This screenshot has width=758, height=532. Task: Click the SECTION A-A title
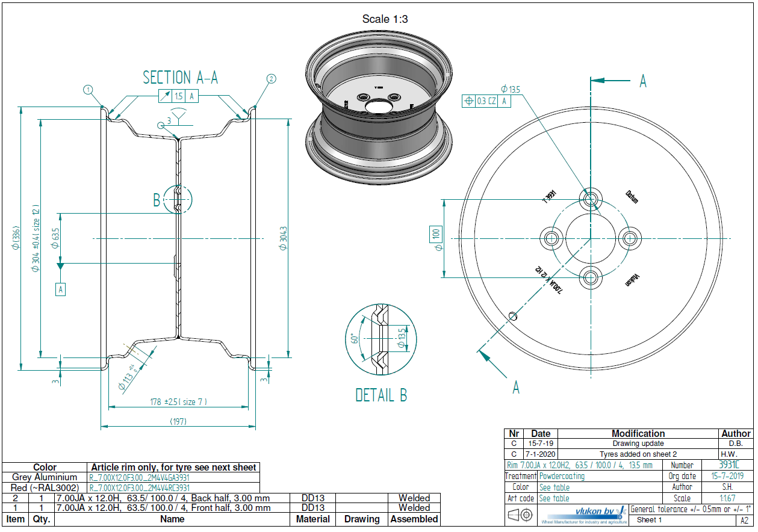(180, 78)
